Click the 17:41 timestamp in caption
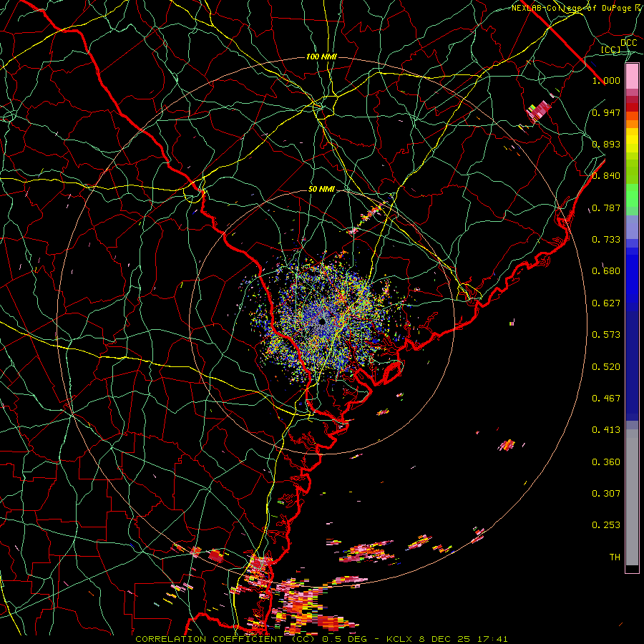Image resolution: width=644 pixels, height=644 pixels. (x=493, y=639)
